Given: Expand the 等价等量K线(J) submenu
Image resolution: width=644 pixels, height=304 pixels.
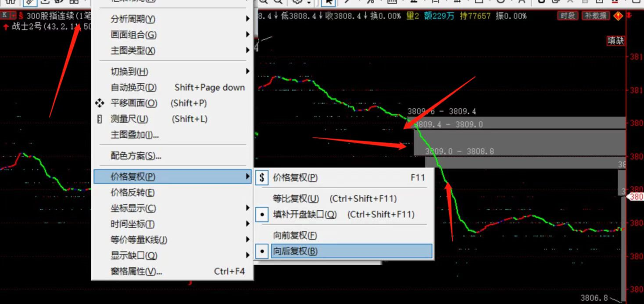Looking at the screenshot, I should [x=172, y=240].
